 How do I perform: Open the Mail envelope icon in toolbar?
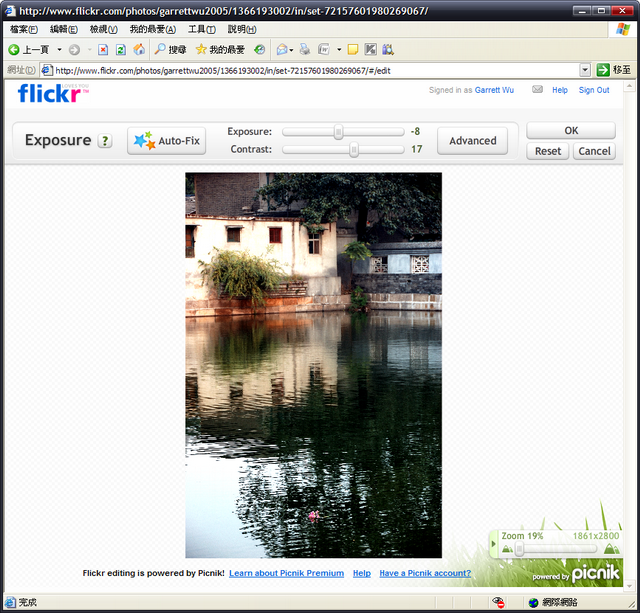(282, 50)
